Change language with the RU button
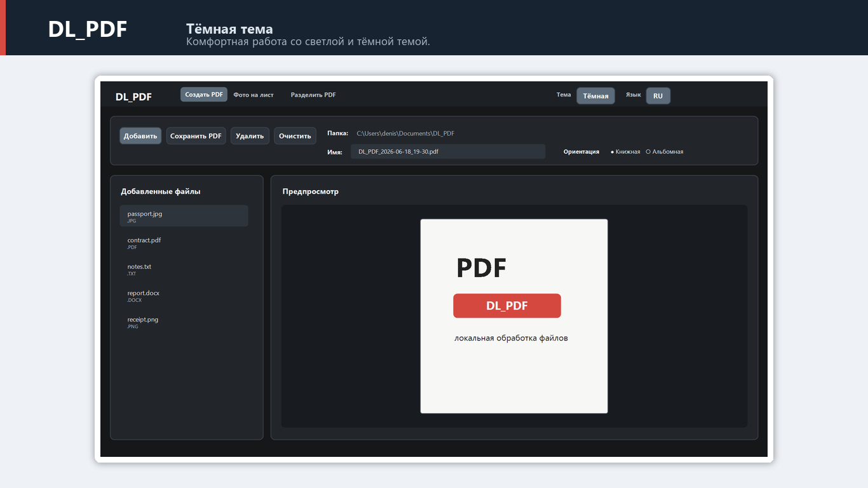Image resolution: width=868 pixels, height=488 pixels. [658, 96]
